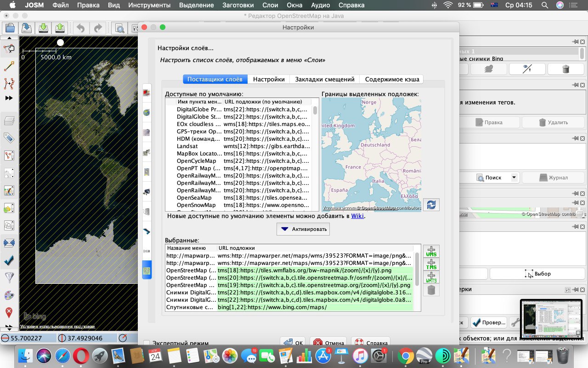The height and width of the screenshot is (368, 588).
Task: Enable the Expert mode checkbox
Action: tap(147, 343)
